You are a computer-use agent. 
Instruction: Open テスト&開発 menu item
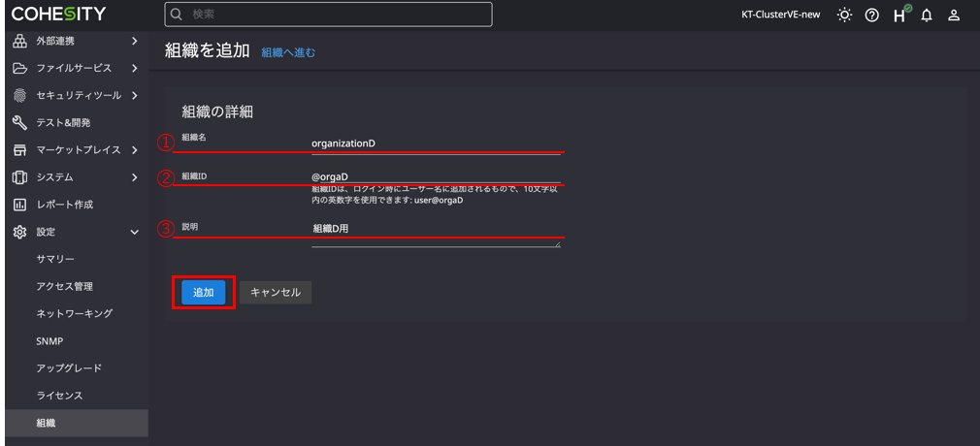coord(63,123)
